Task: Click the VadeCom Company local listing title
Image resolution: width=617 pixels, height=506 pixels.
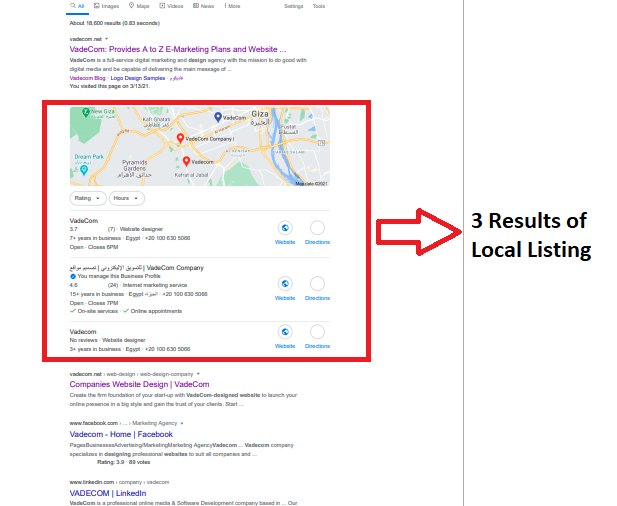Action: [x=137, y=268]
